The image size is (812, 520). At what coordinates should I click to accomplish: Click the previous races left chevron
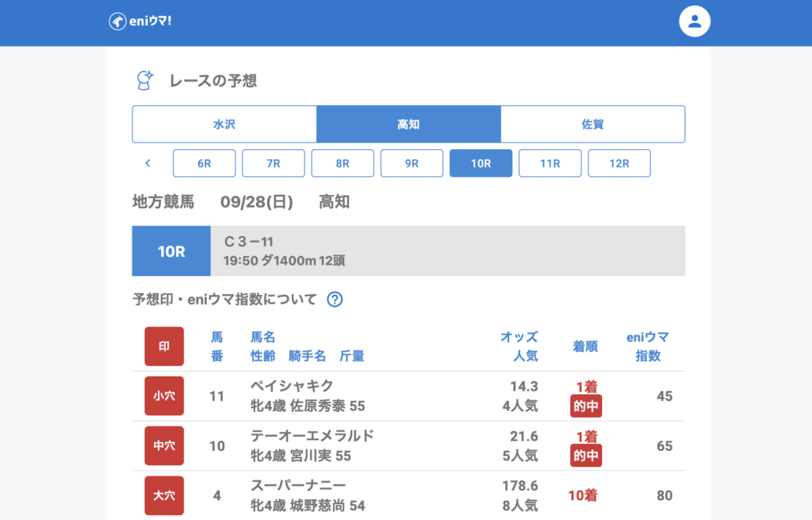point(147,163)
